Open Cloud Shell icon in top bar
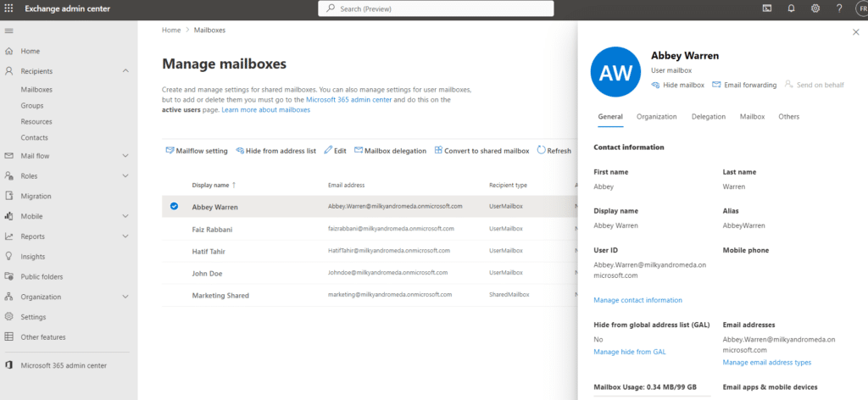 766,8
